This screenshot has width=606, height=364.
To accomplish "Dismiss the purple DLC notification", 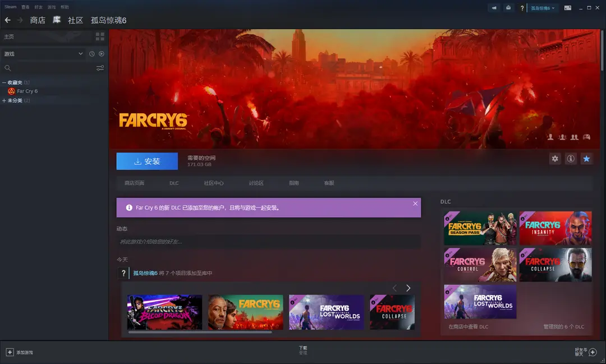I will (415, 203).
